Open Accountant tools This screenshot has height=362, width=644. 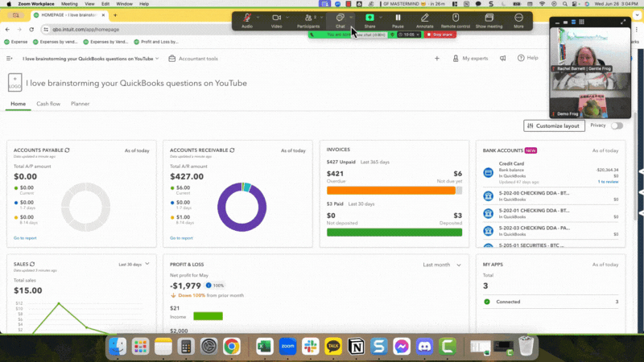(x=193, y=59)
